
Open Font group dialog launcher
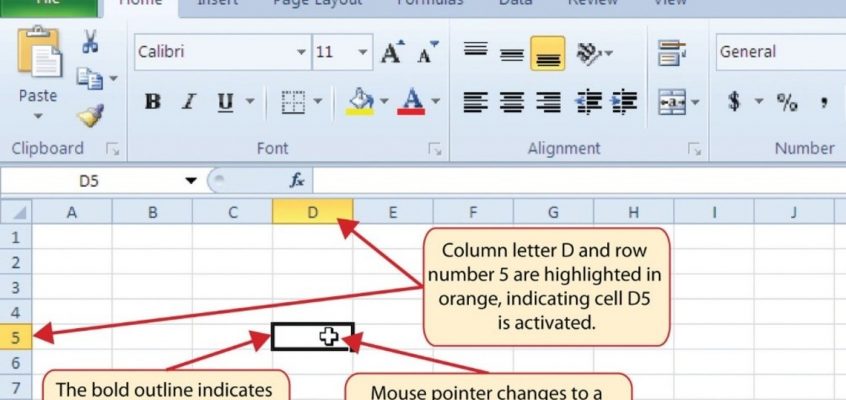[x=435, y=150]
